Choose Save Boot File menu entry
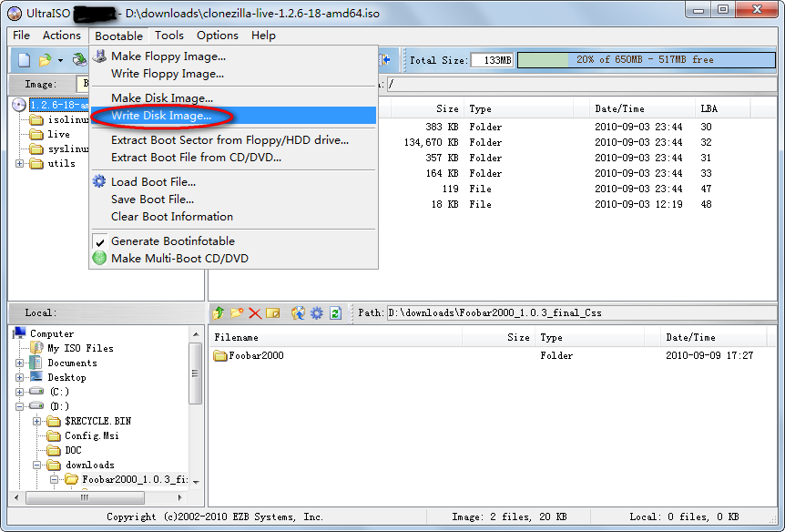 tap(233, 199)
